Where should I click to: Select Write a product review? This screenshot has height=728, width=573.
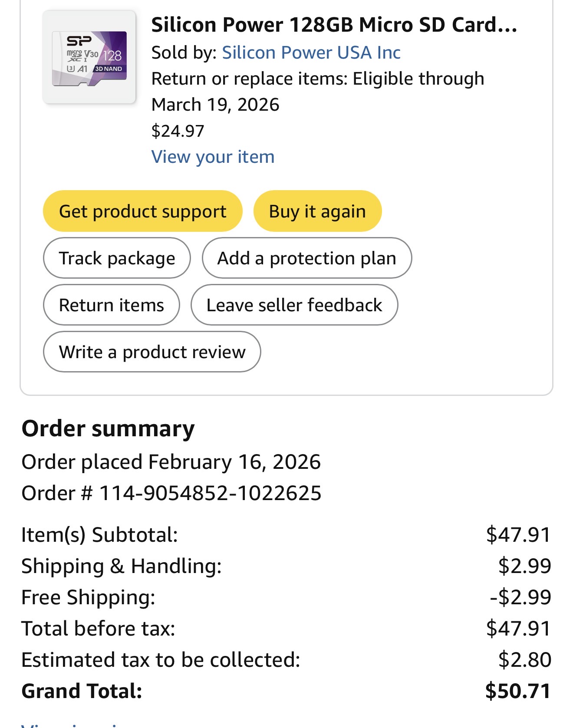pos(152,352)
